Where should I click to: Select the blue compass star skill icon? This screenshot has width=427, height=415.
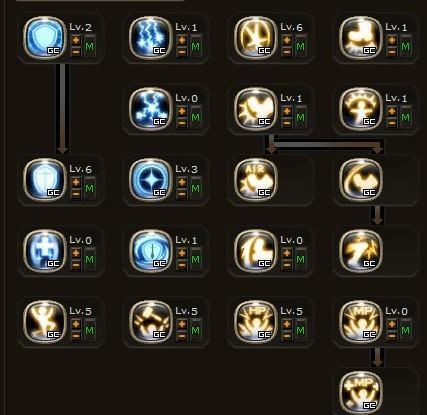(151, 180)
